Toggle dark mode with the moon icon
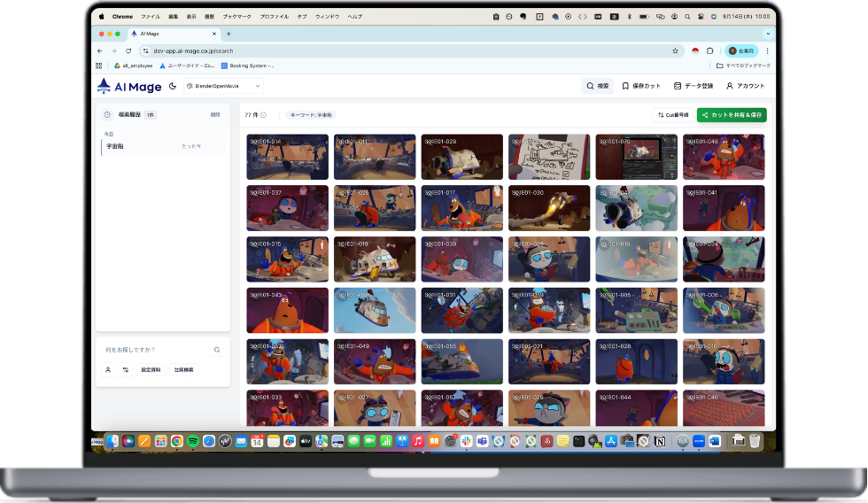The width and height of the screenshot is (868, 503). [173, 86]
